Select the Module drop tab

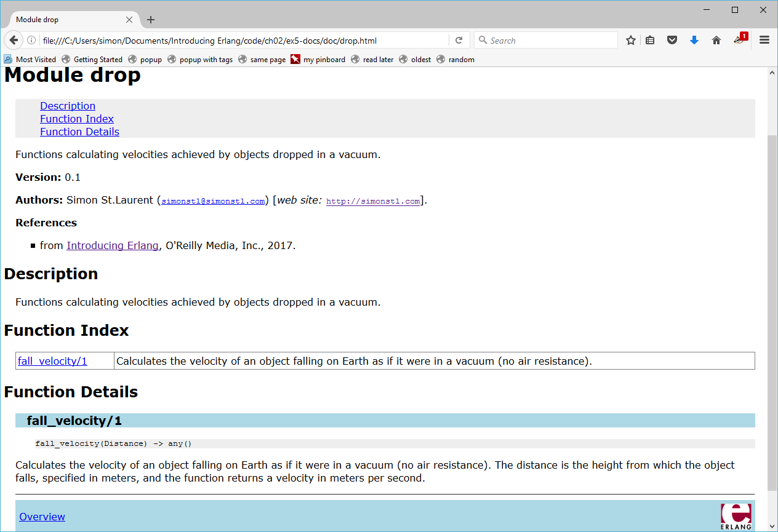[x=62, y=20]
